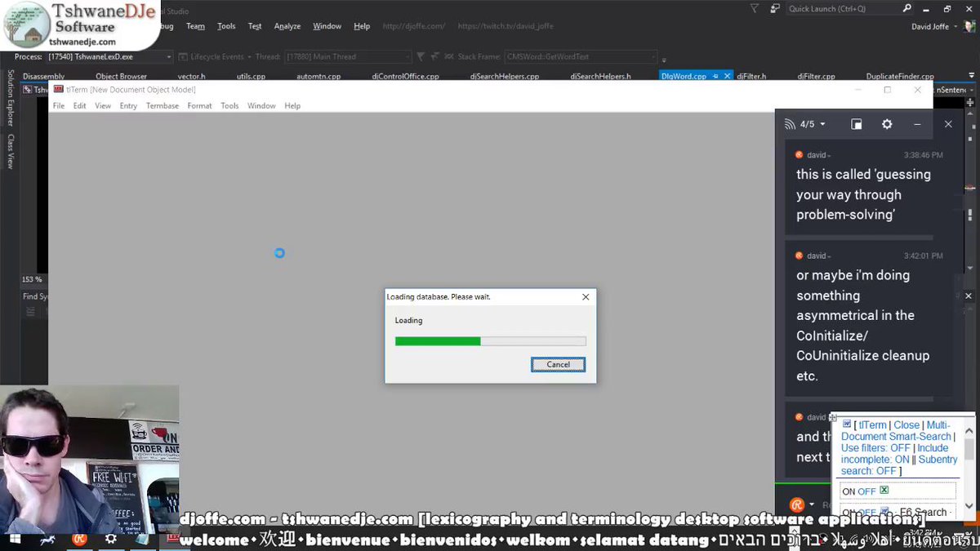Click David Joffe's account avatar icon

969,26
